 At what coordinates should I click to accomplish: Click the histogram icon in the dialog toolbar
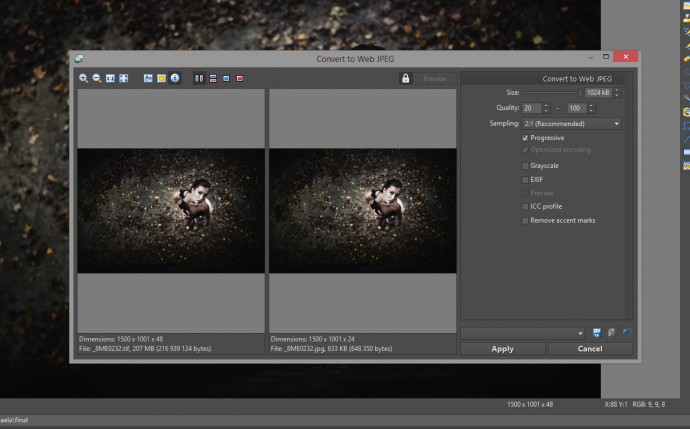coord(148,78)
